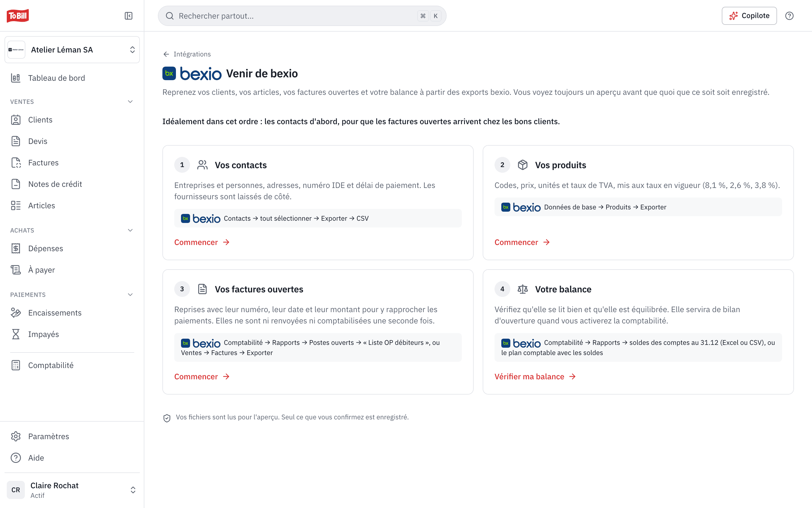Click the Notes de crédit icon
812x508 pixels.
tap(16, 184)
